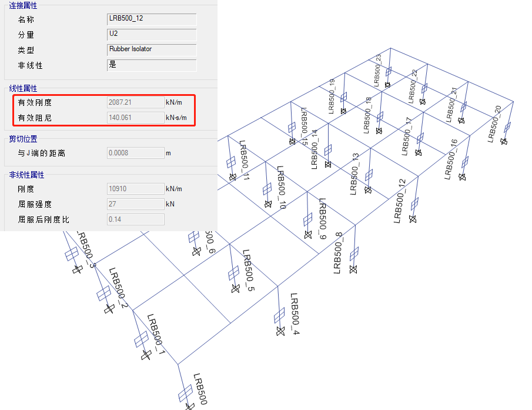The width and height of the screenshot is (532, 410).
Task: Click the nonlinear 刚度 field showing 10910
Action: (x=135, y=189)
